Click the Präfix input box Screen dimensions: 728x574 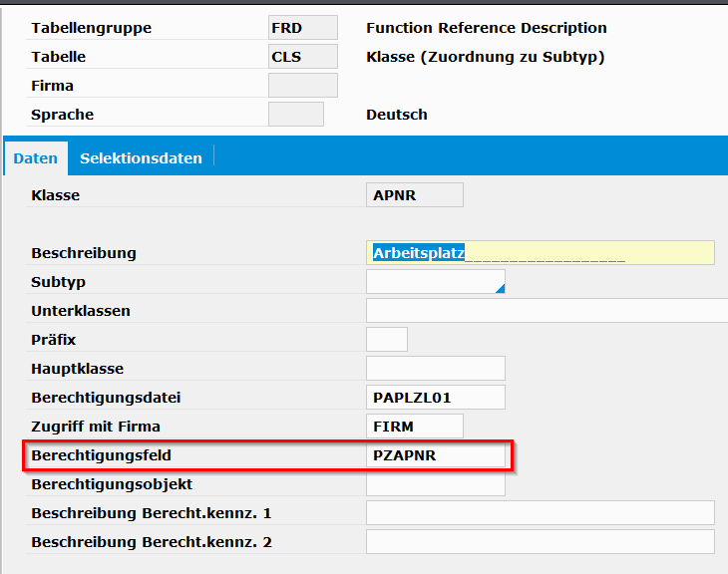pyautogui.click(x=387, y=339)
